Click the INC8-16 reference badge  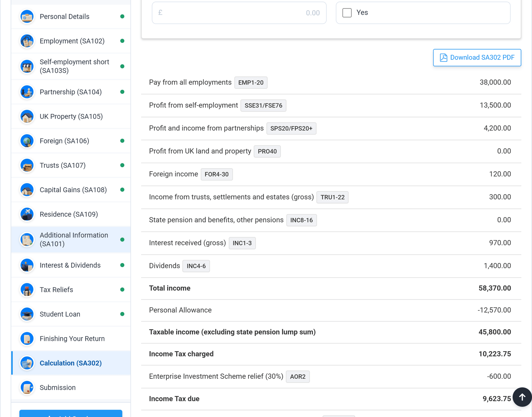pos(302,220)
